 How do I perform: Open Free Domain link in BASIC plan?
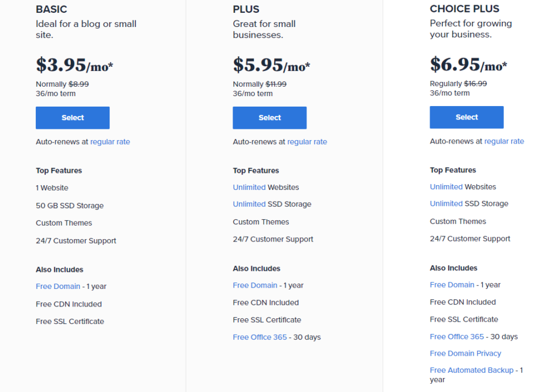click(58, 287)
